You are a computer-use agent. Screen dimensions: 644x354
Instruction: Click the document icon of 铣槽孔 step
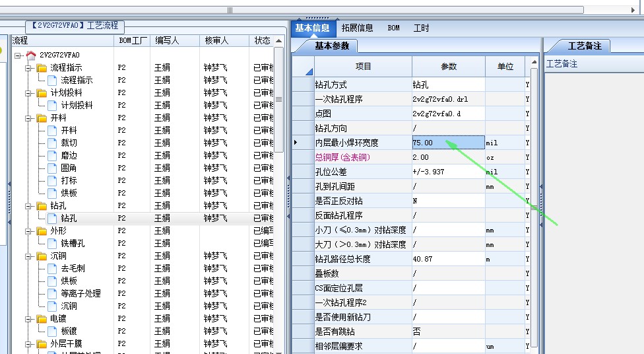tap(52, 244)
